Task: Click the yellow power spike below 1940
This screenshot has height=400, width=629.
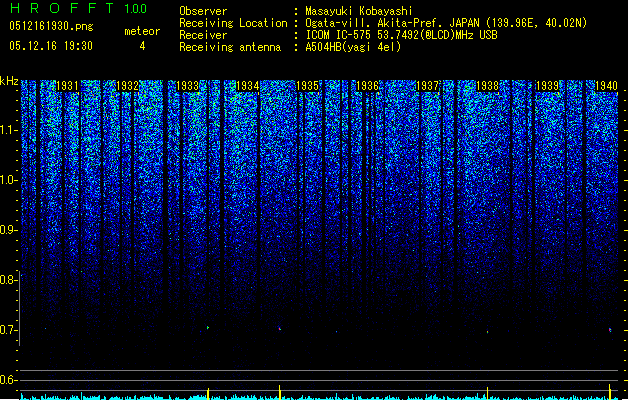Action: [610, 392]
